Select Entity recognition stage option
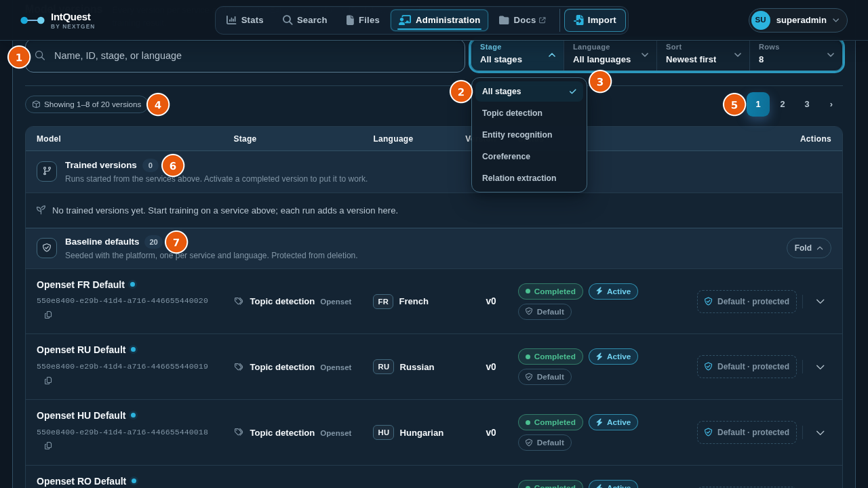The height and width of the screenshot is (488, 868). (x=529, y=135)
